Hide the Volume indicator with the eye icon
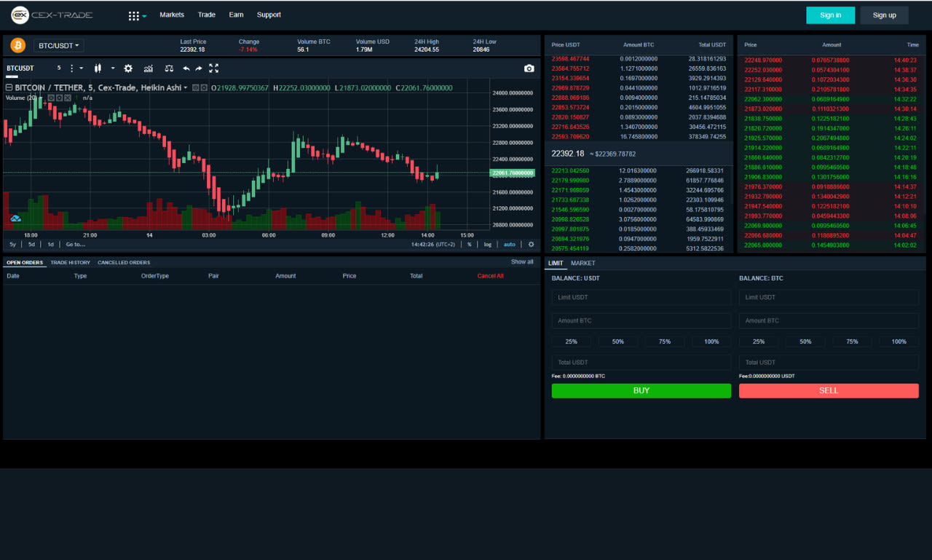932x560 pixels. 52,98
